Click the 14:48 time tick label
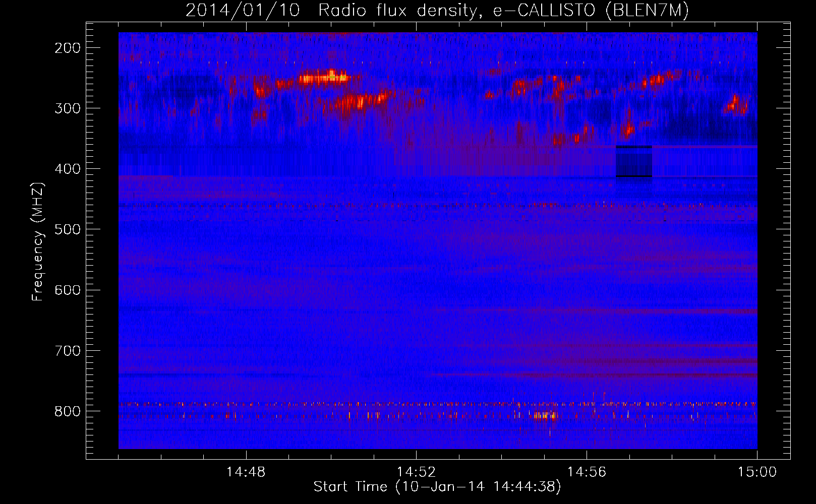The image size is (816, 504). click(x=246, y=472)
